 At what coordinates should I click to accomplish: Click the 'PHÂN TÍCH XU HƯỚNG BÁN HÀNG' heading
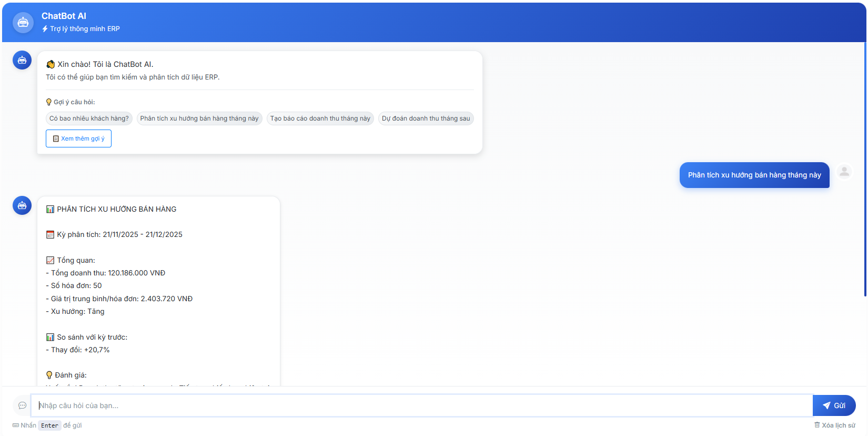click(x=116, y=209)
